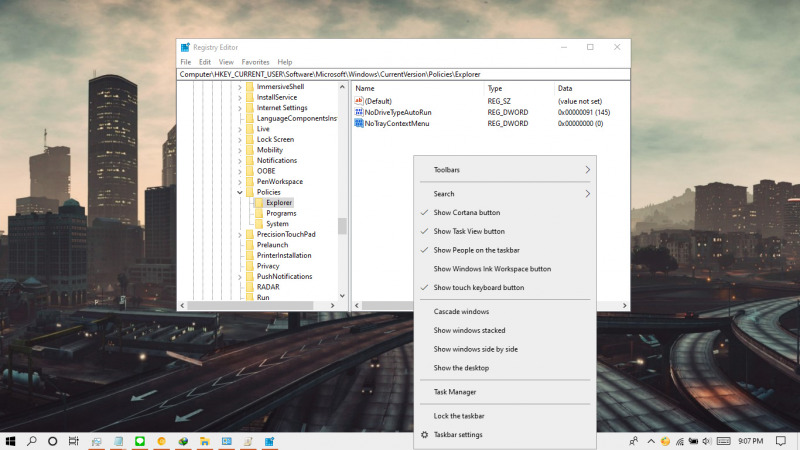
Task: Switch to Registry Editor taskbar icon
Action: pyautogui.click(x=269, y=441)
